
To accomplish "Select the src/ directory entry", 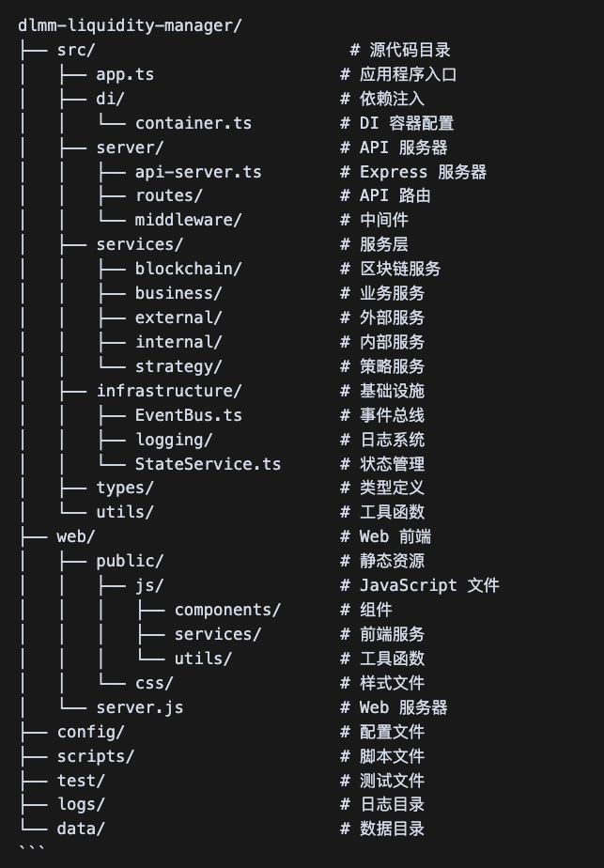I will click(x=76, y=50).
